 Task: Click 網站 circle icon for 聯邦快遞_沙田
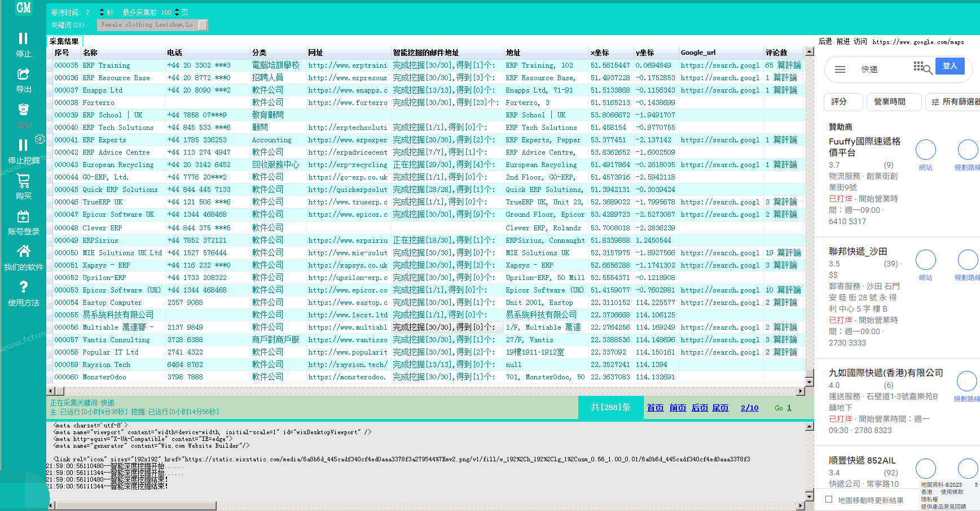click(x=925, y=260)
